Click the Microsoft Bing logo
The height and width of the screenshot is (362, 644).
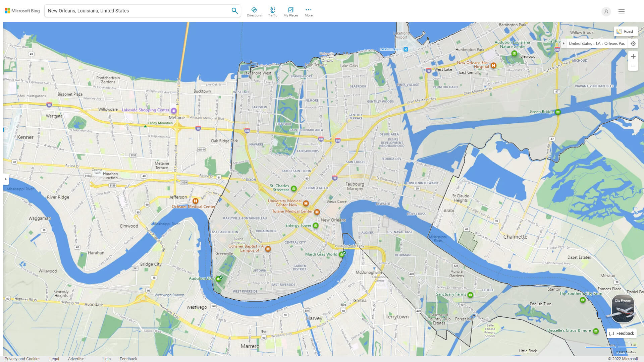[x=21, y=10]
